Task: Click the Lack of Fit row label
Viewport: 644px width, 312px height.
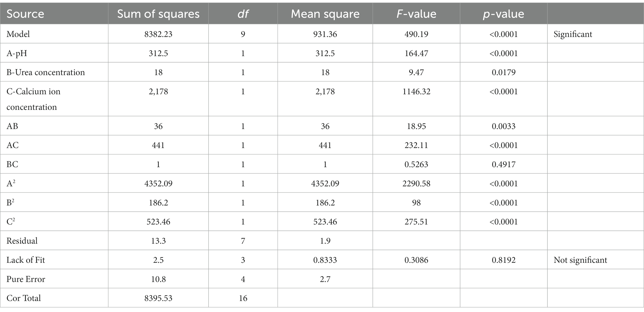Action: click(26, 260)
